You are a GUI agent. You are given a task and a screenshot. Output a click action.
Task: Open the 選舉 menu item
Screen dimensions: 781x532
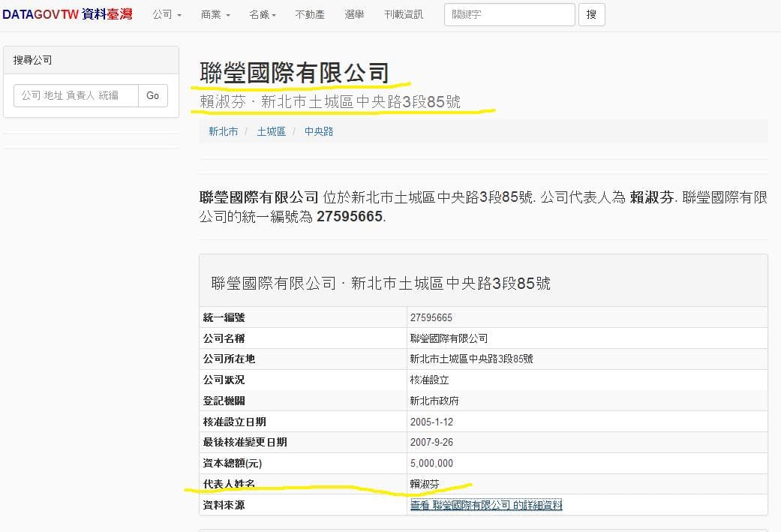tap(354, 15)
